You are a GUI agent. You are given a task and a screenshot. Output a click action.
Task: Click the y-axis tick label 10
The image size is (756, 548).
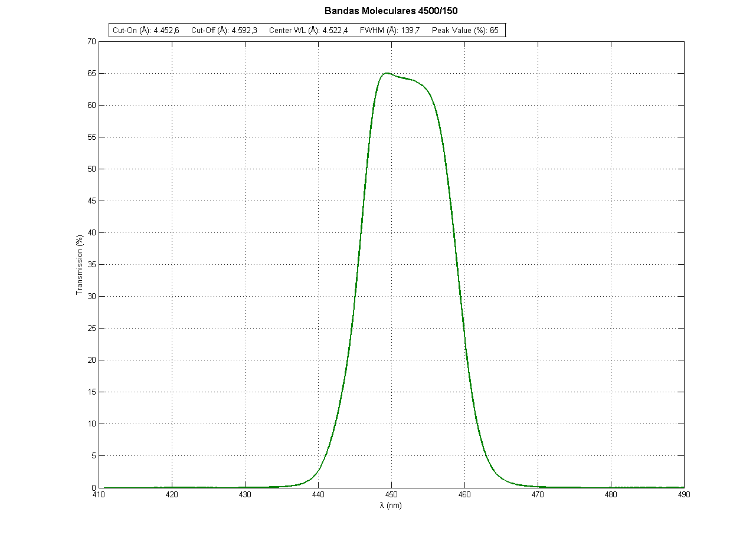91,424
